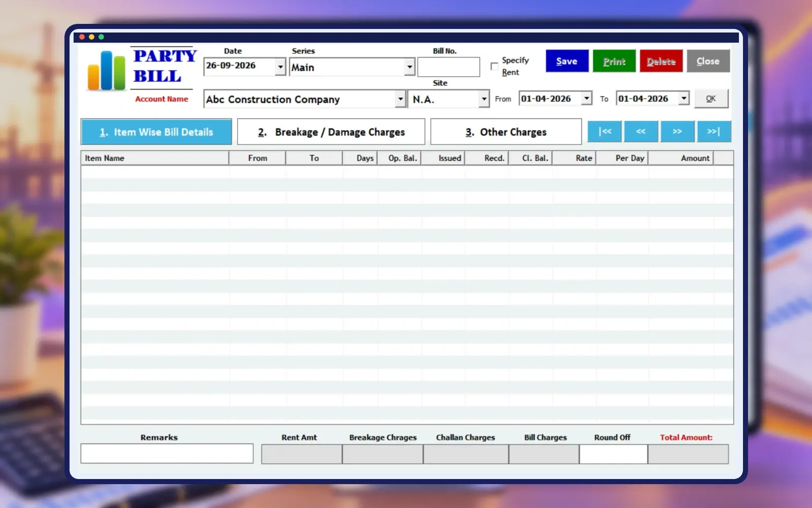Viewport: 812px width, 508px height.
Task: Click the Breakage Charges total field
Action: (x=383, y=454)
